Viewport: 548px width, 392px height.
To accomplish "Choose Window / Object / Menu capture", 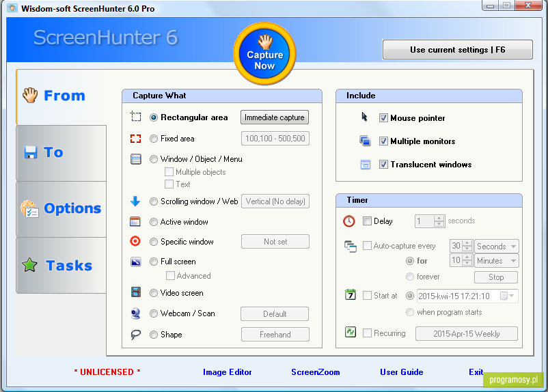I will (x=154, y=159).
